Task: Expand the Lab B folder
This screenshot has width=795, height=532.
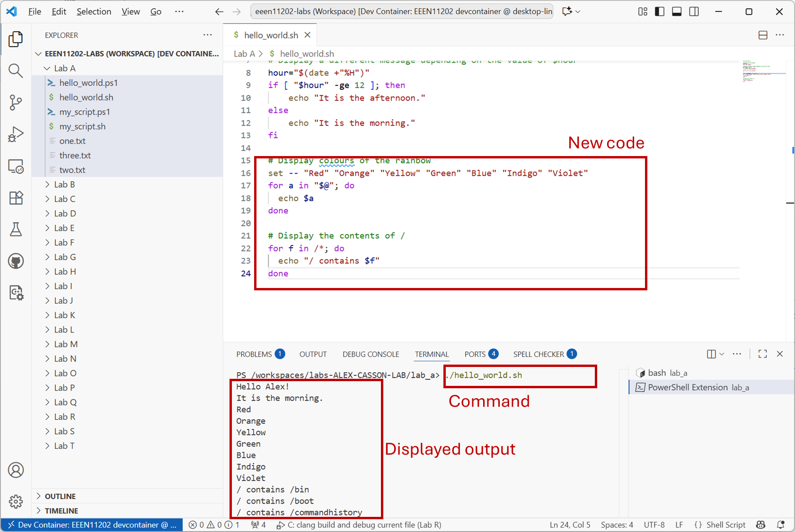Action: [x=64, y=184]
